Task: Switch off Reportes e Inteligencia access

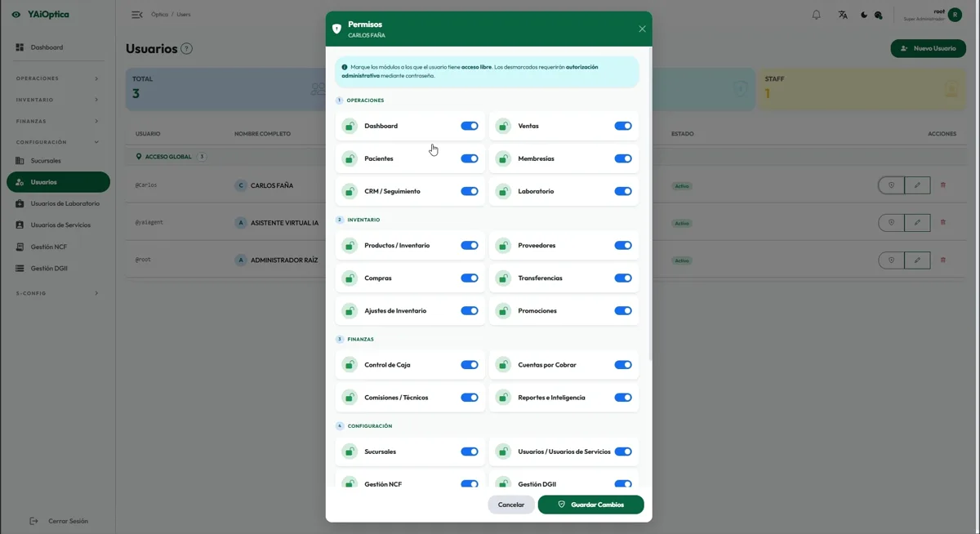Action: pyautogui.click(x=623, y=398)
